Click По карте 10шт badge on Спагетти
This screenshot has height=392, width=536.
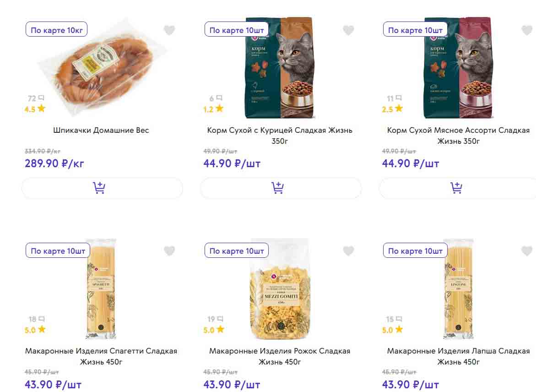tap(58, 251)
